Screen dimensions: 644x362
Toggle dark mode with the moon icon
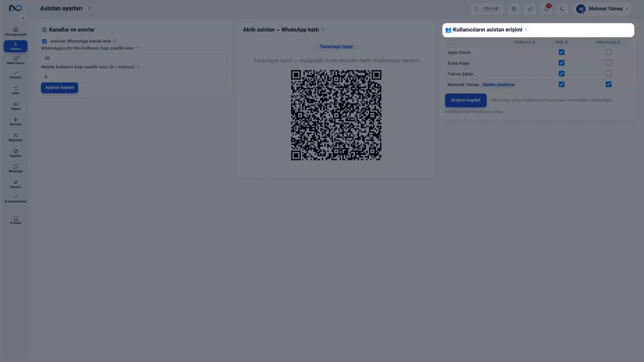point(562,9)
